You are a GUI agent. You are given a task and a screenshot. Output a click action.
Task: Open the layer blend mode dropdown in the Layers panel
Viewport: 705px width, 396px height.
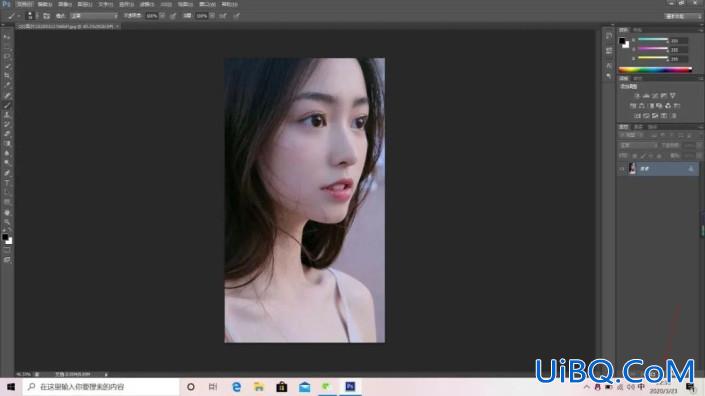[638, 146]
